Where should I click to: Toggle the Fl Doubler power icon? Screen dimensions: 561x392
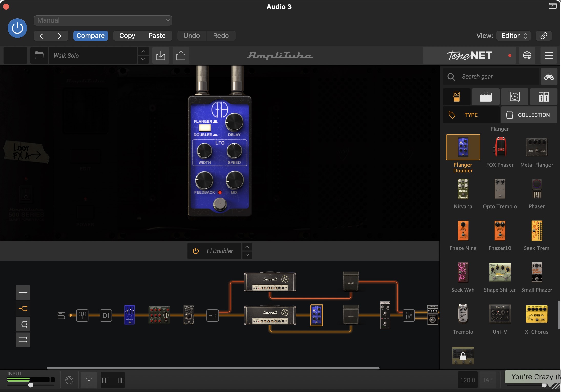coord(196,251)
